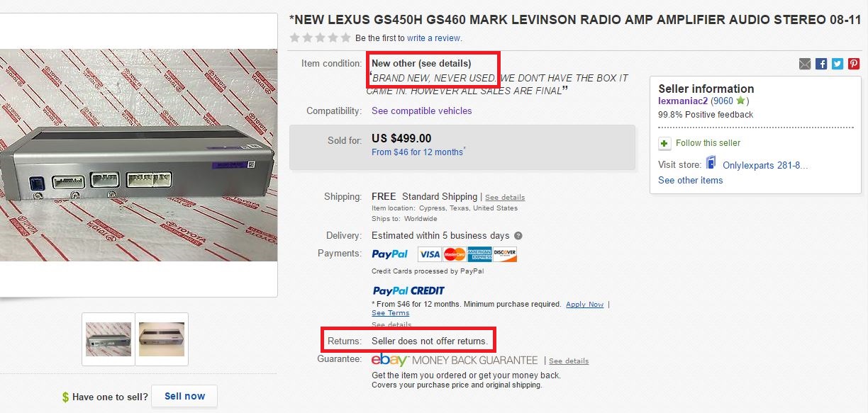Open the write a review link

click(x=433, y=38)
